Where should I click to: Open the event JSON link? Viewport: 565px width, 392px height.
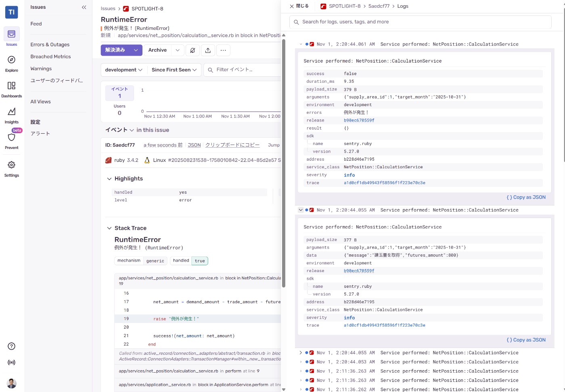click(x=194, y=145)
